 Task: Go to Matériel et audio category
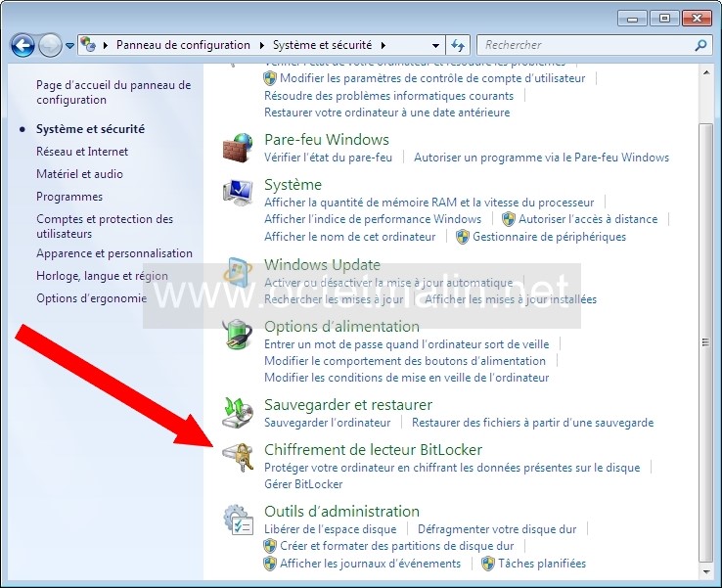click(79, 174)
